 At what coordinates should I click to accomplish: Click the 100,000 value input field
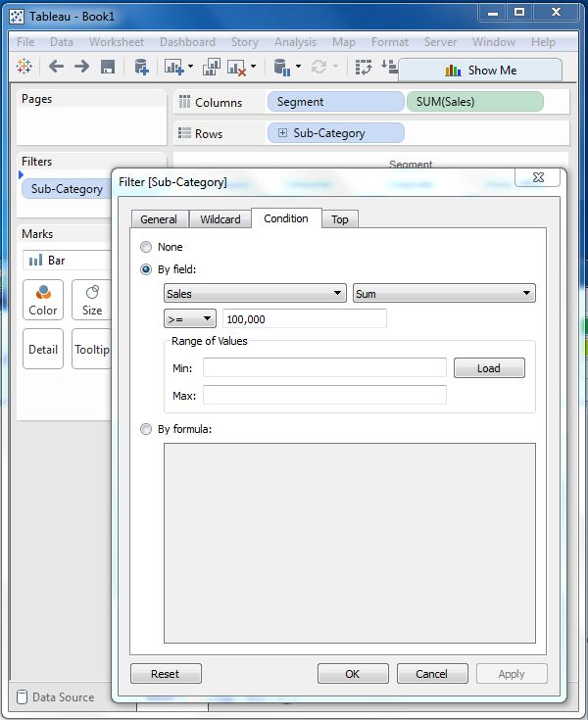[305, 318]
